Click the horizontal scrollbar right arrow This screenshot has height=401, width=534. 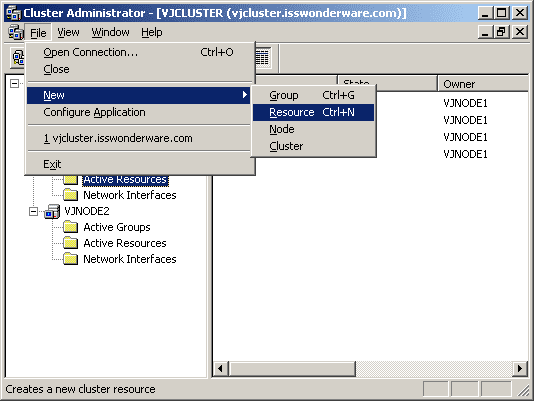pyautogui.click(x=520, y=369)
